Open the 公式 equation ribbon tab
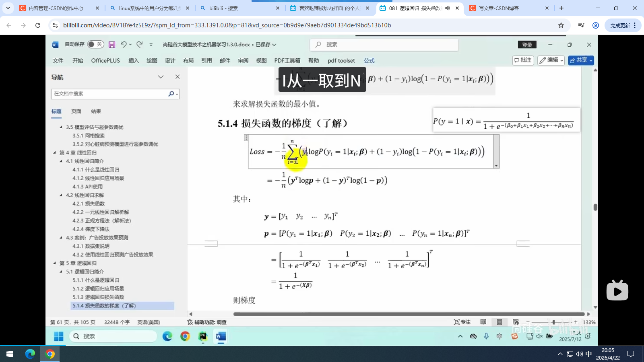 369,60
